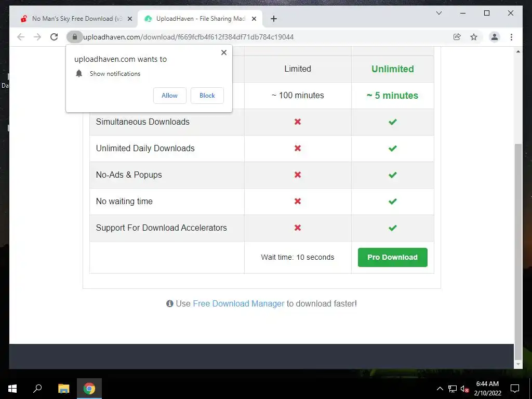Screen dimensions: 532x399
Task: Click the 'No waiting time' row label
Action: click(x=124, y=201)
